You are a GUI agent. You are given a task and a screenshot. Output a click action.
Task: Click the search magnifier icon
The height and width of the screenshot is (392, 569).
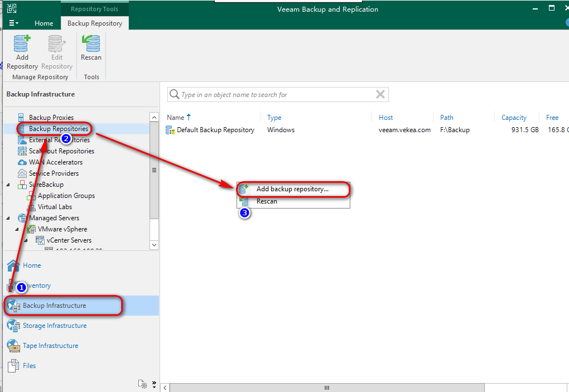tap(174, 95)
